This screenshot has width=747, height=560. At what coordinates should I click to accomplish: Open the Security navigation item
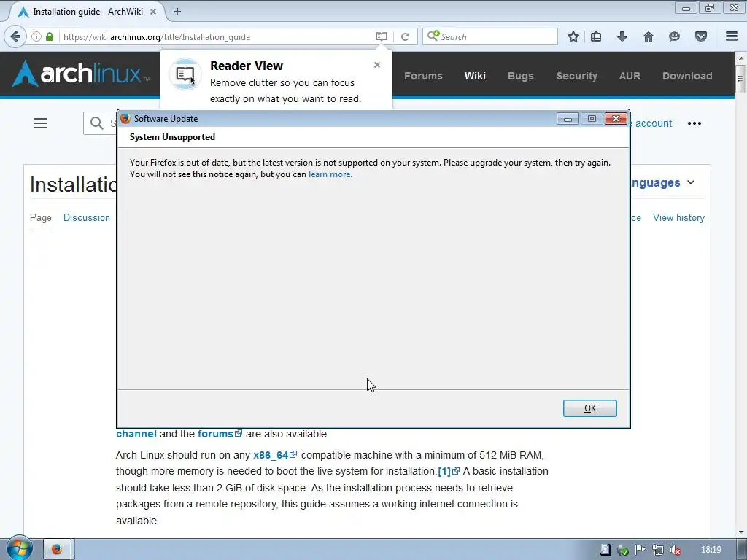click(x=576, y=76)
